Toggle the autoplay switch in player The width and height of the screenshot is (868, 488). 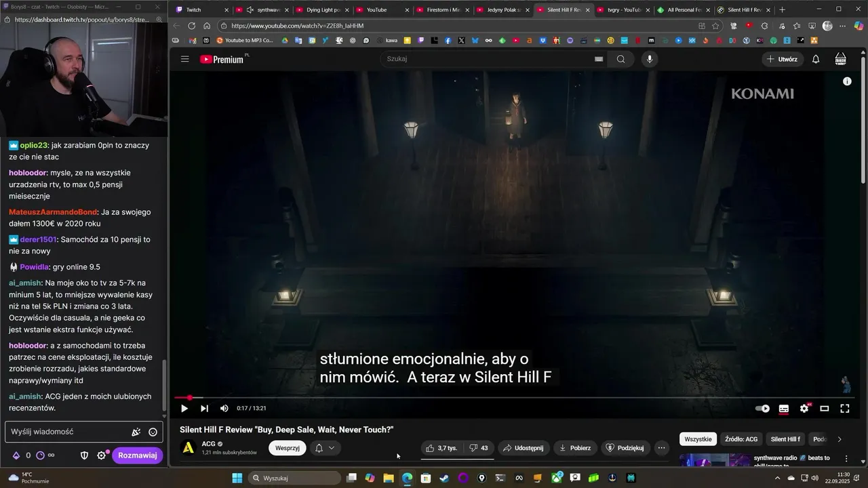[763, 409]
